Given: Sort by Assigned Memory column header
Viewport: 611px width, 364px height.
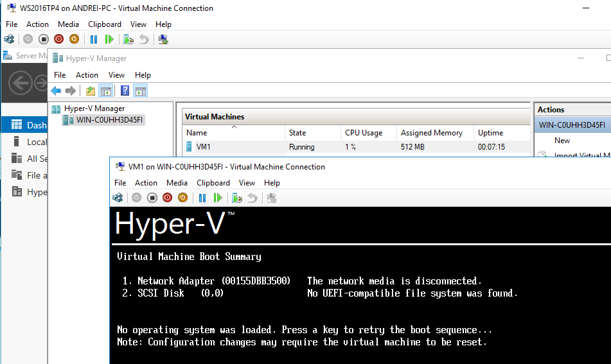Looking at the screenshot, I should (435, 133).
